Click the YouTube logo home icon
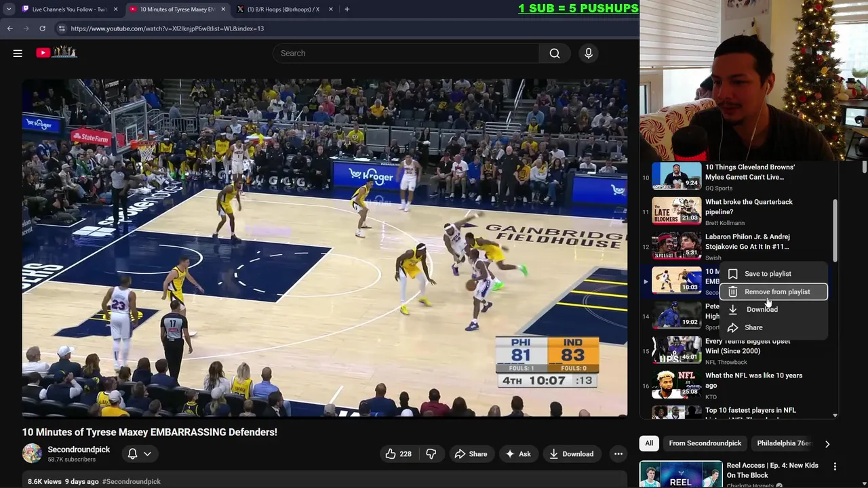868x488 pixels. tap(56, 52)
